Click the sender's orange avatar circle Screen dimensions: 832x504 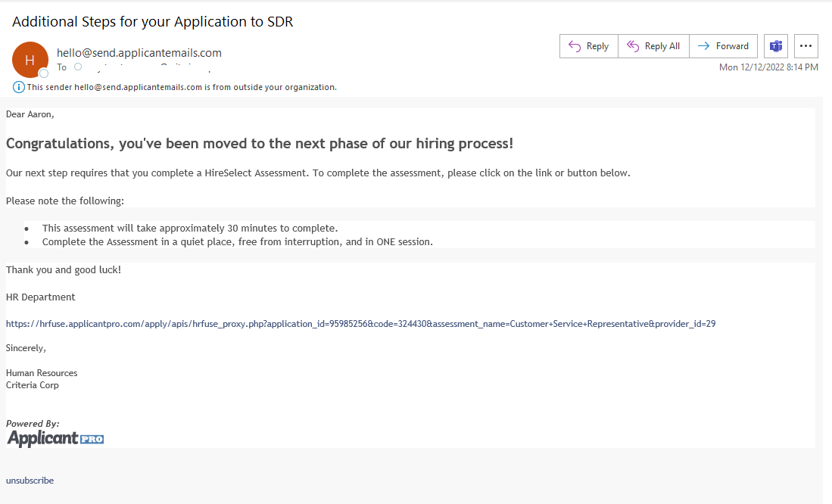(x=30, y=60)
